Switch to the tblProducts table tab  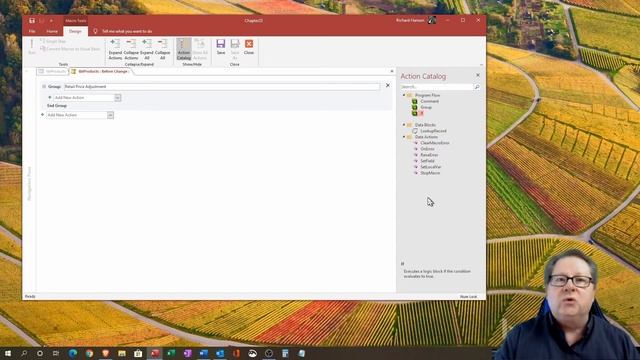tap(52, 71)
